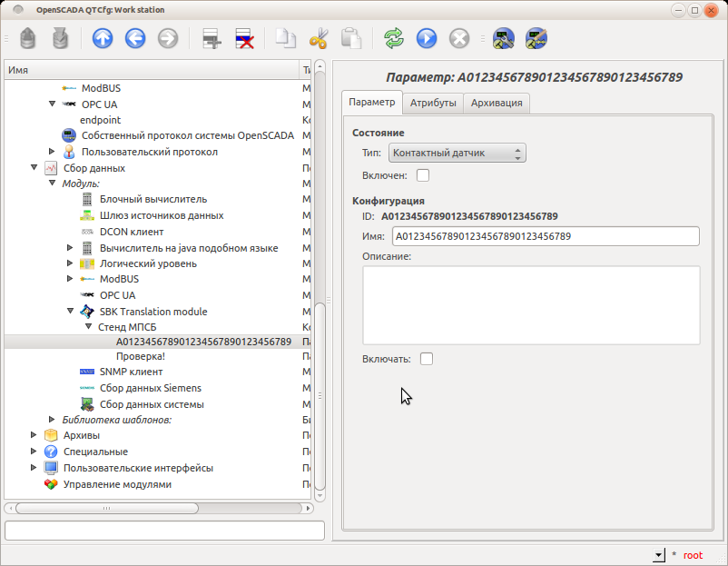Collapse the 'Сбор данных' tree node

[x=34, y=168]
